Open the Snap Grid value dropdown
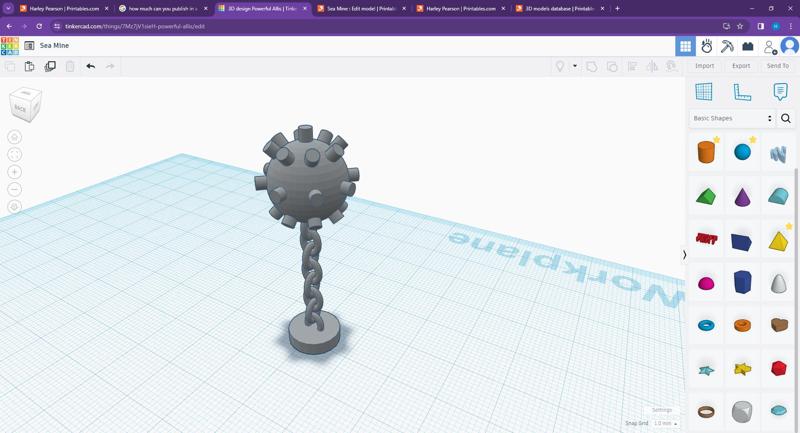The width and height of the screenshot is (800, 433). click(665, 423)
